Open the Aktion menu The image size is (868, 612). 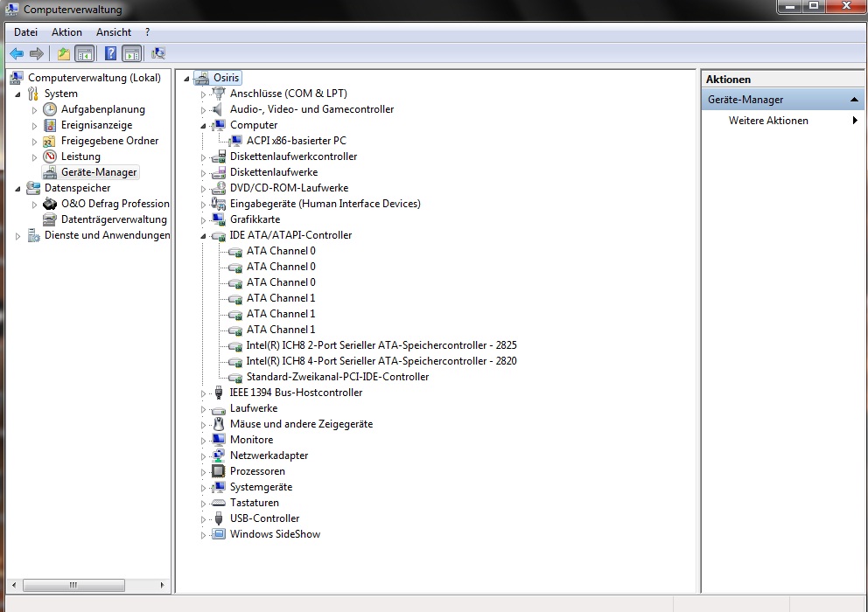(x=66, y=32)
